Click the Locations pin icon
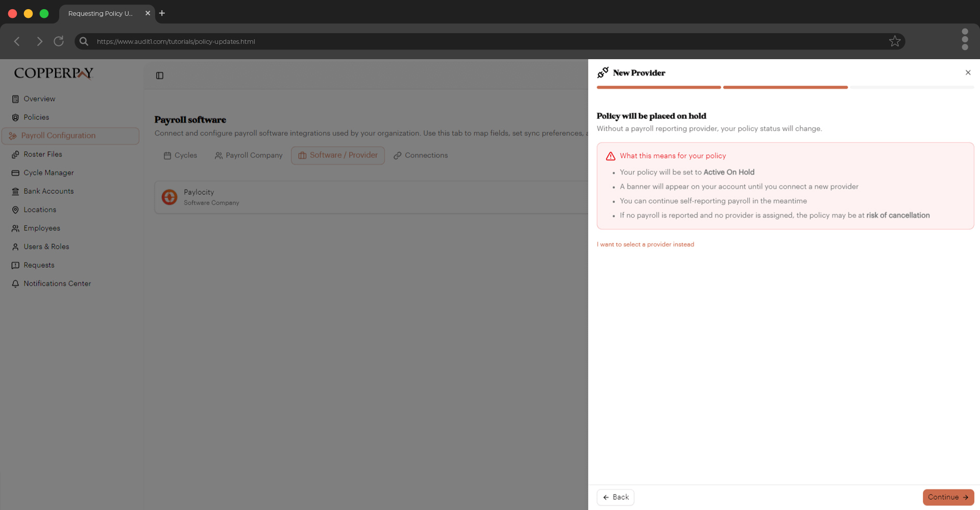This screenshot has width=980, height=510. (x=15, y=210)
